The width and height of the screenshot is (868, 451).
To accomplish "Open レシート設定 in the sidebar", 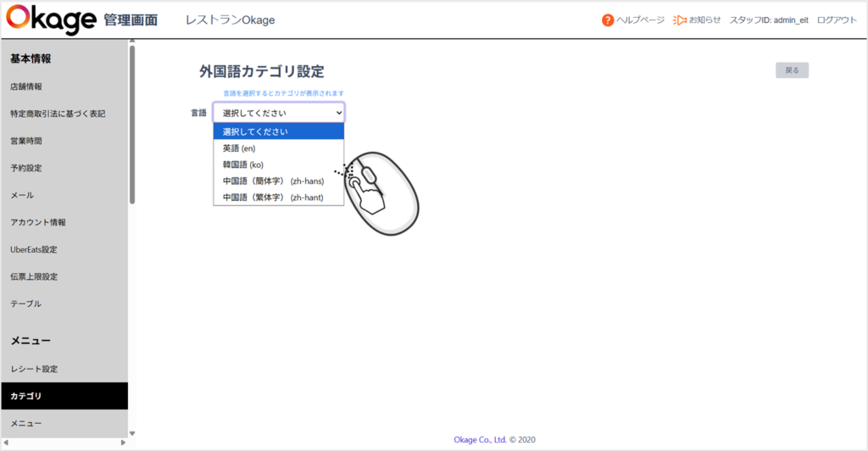I will click(34, 369).
